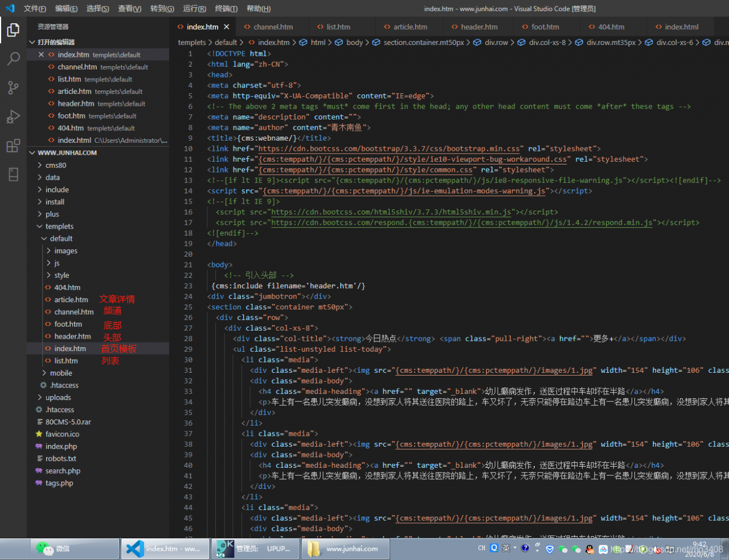Screen dimensions: 729x560
Task: Open the 选择(S) menu
Action: point(98,9)
